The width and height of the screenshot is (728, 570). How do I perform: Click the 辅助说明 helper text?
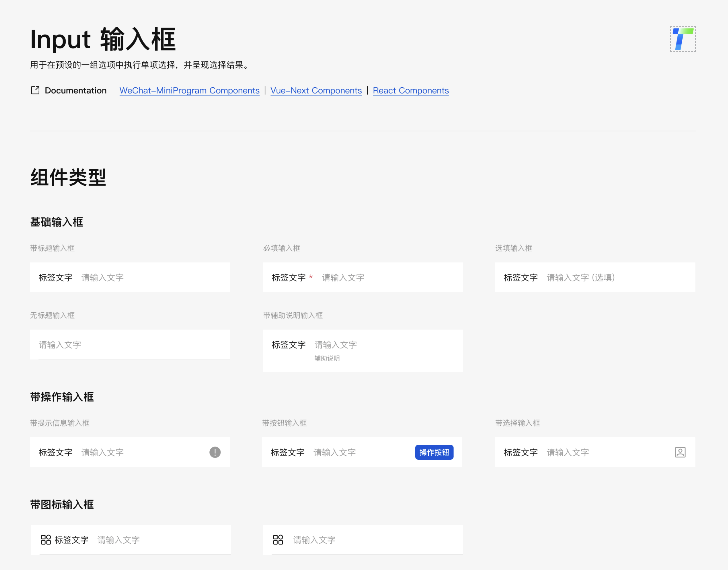(x=327, y=358)
